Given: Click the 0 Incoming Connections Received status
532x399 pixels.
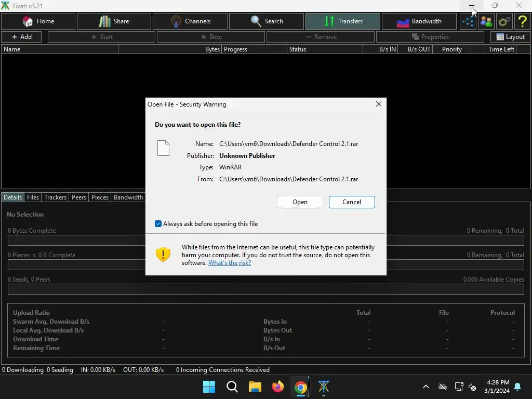Looking at the screenshot, I should (222, 369).
